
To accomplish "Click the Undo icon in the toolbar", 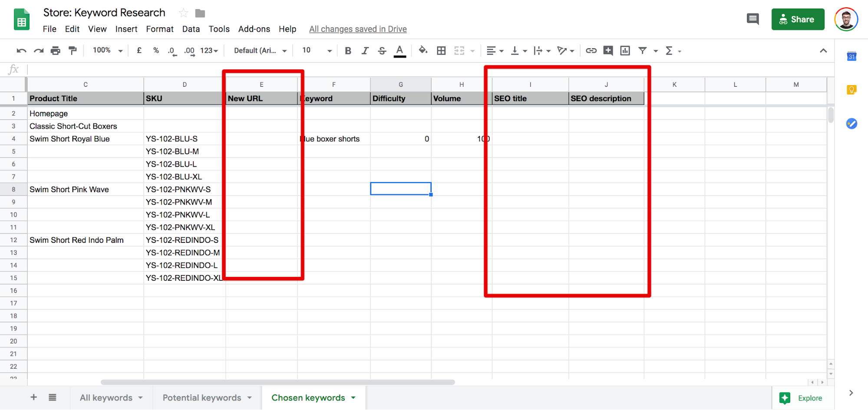I will pos(21,51).
